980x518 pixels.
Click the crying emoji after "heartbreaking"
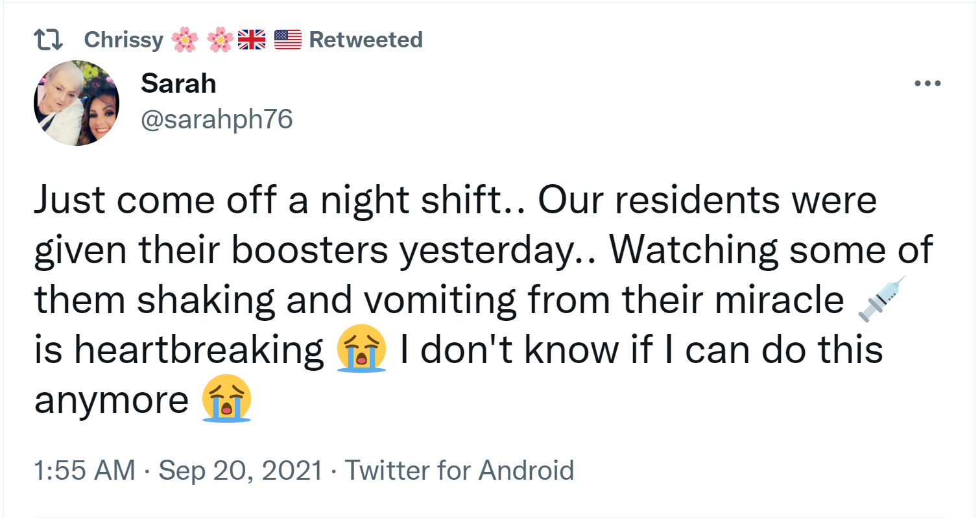click(361, 349)
